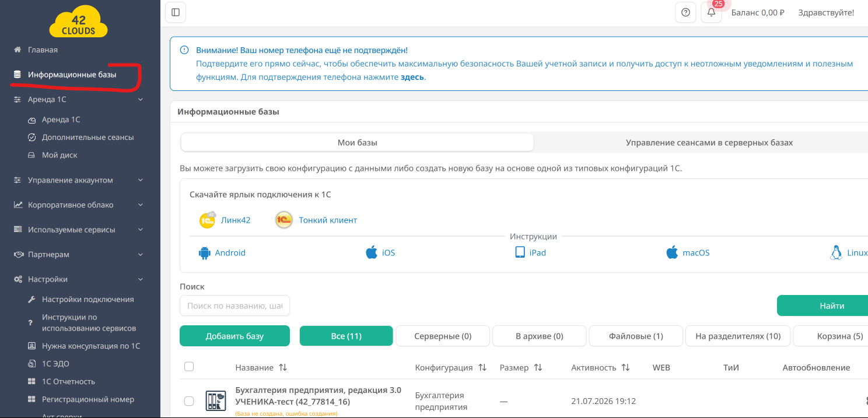The image size is (868, 418).
Task: Click the cloud icon beside Аренда 1С subitem
Action: 32,120
